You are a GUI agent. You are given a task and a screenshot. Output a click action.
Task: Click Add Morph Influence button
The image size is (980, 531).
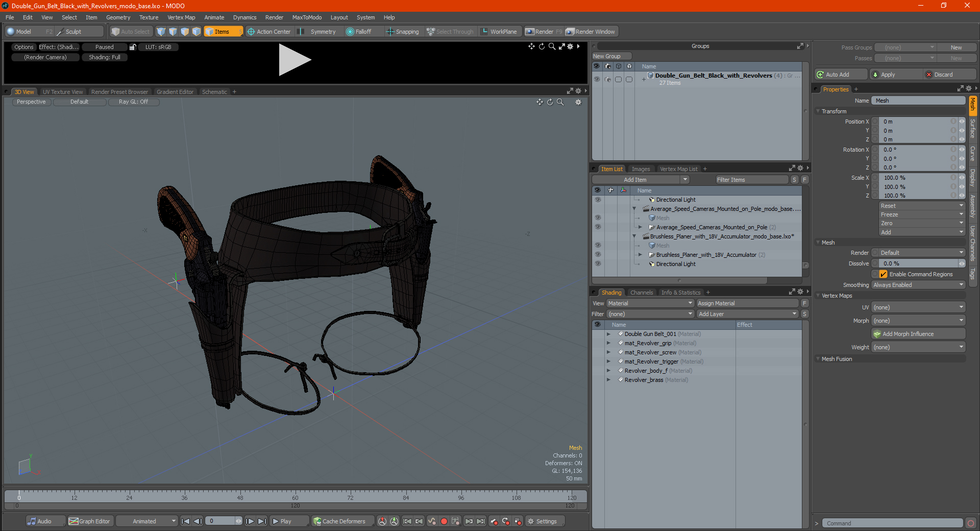pyautogui.click(x=918, y=334)
